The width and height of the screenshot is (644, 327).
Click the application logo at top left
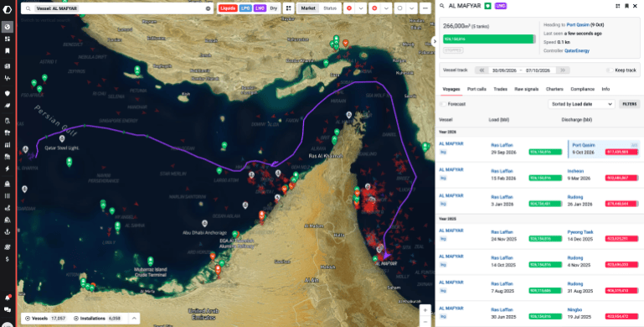click(x=7, y=9)
